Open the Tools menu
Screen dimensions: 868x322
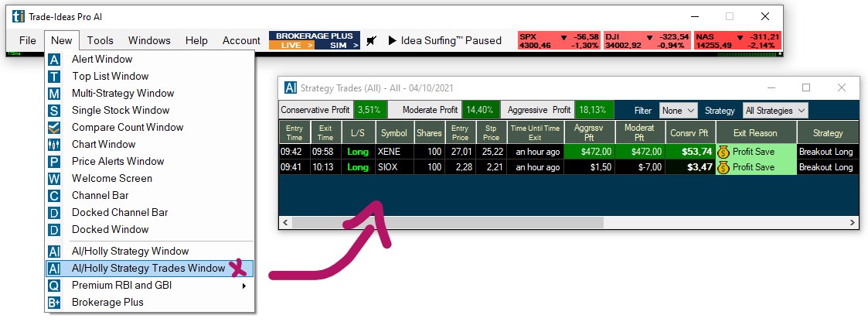coord(100,40)
